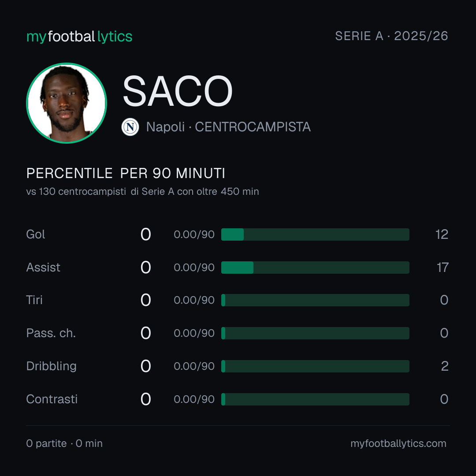
Task: Click the CENTROCAMPISTA position text
Action: tap(253, 127)
